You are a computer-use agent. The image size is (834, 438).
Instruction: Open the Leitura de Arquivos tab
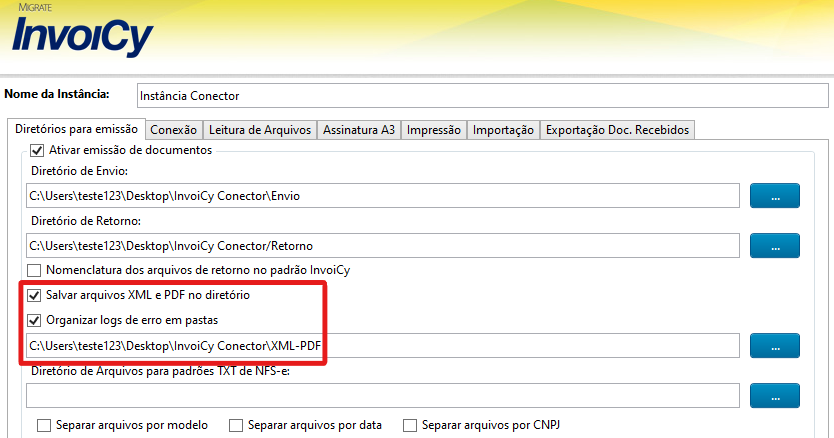(260, 130)
